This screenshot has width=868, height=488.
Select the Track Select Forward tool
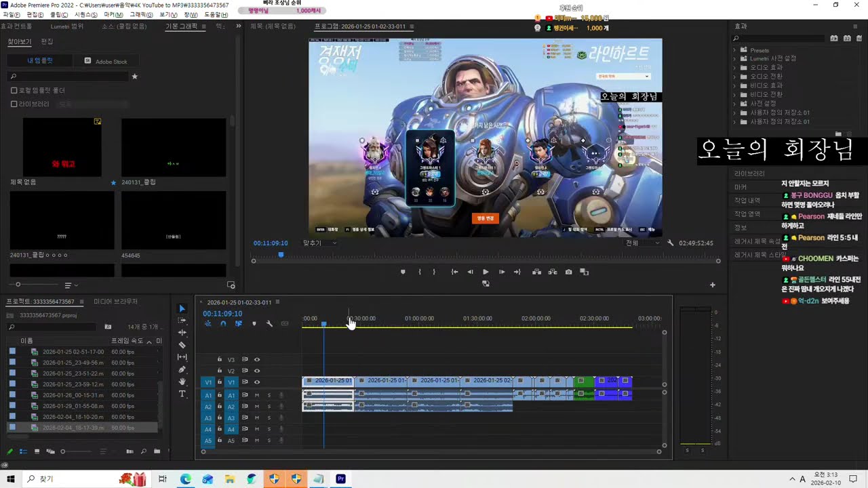pos(182,321)
